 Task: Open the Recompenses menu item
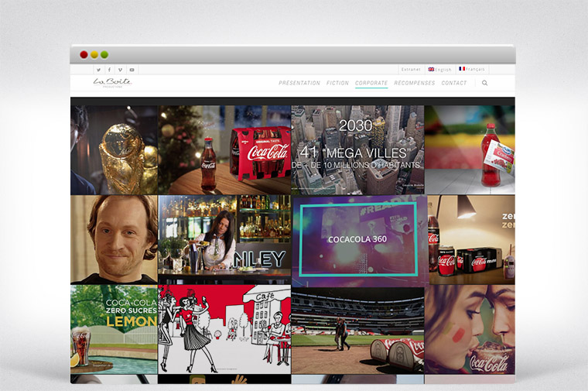415,83
